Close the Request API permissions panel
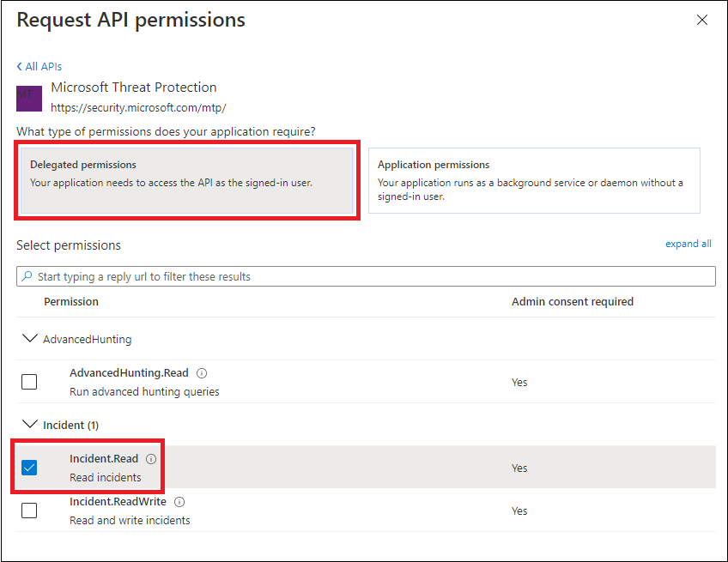This screenshot has width=728, height=562. click(x=702, y=20)
